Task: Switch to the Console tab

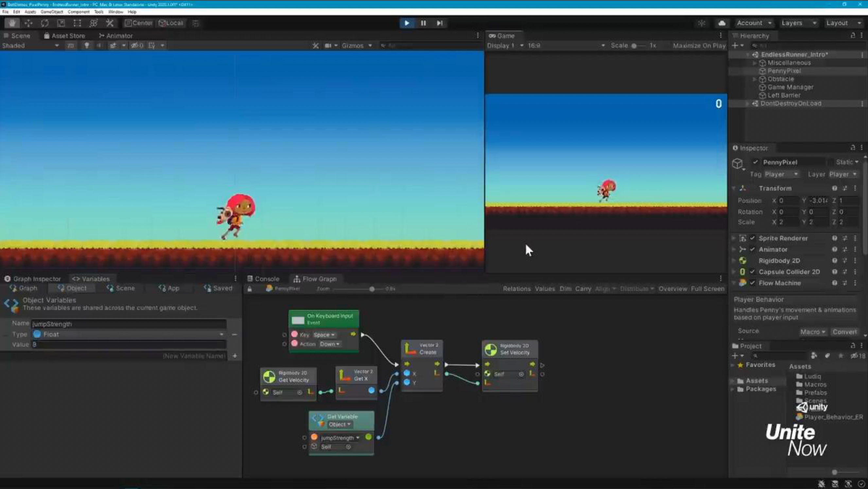Action: (x=264, y=279)
